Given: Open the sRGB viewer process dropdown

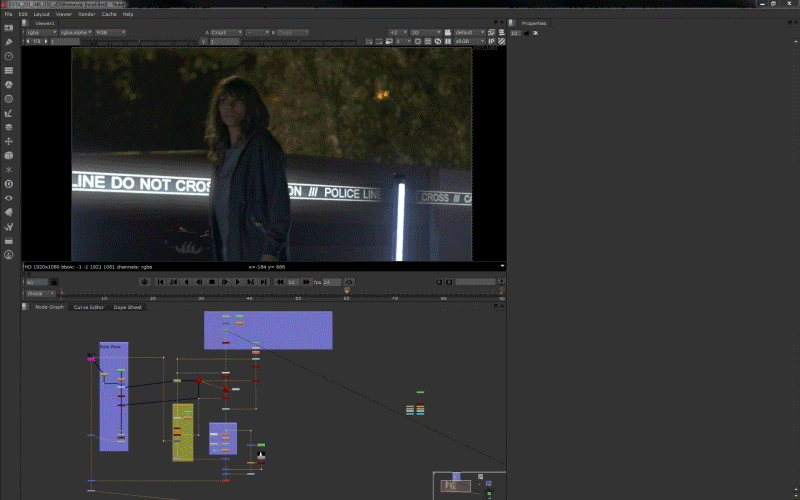Looking at the screenshot, I should (470, 41).
